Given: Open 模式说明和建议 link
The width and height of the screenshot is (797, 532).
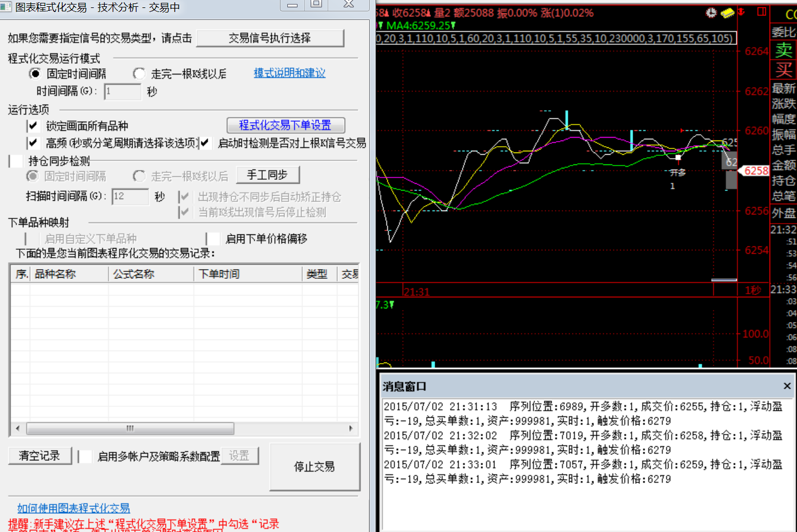Looking at the screenshot, I should 290,73.
